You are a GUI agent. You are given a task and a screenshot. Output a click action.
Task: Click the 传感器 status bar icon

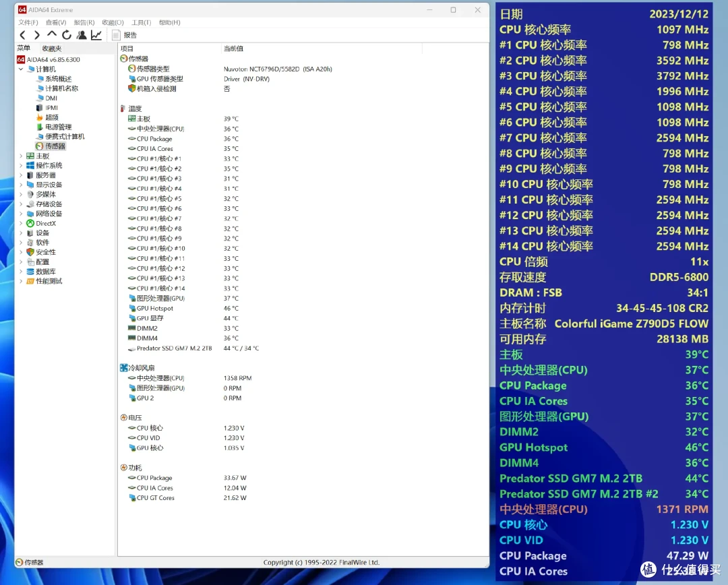pyautogui.click(x=19, y=562)
